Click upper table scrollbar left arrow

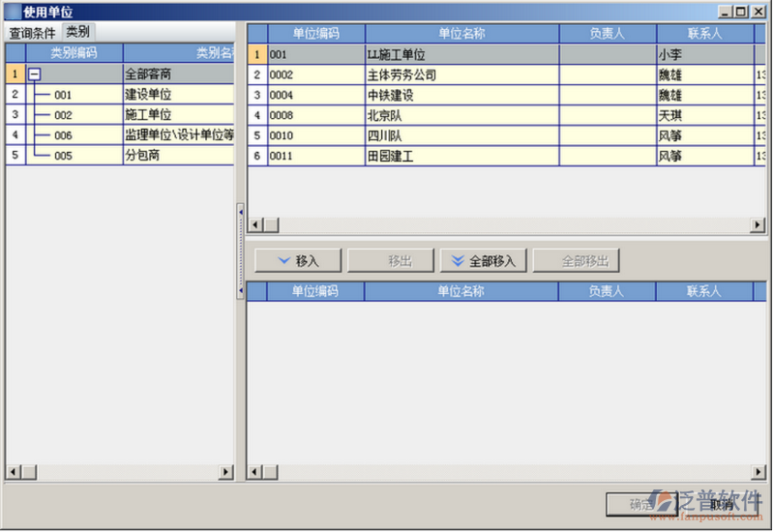(x=254, y=224)
